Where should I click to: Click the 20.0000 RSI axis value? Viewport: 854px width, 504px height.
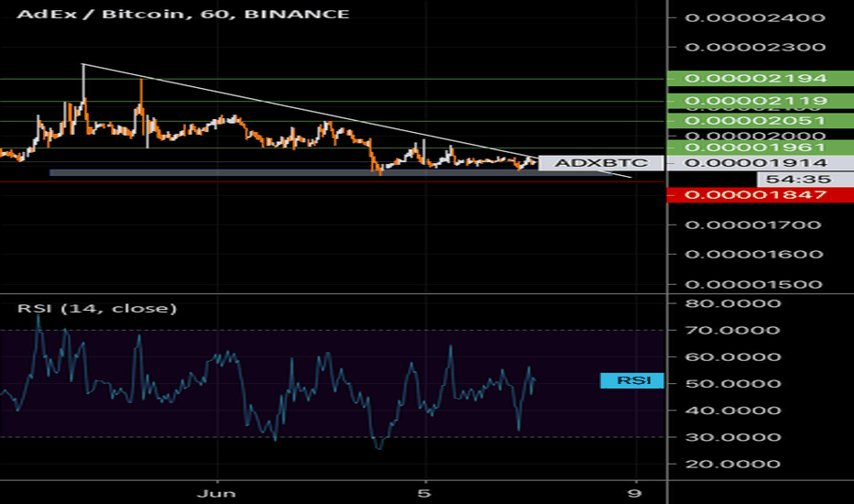732,464
